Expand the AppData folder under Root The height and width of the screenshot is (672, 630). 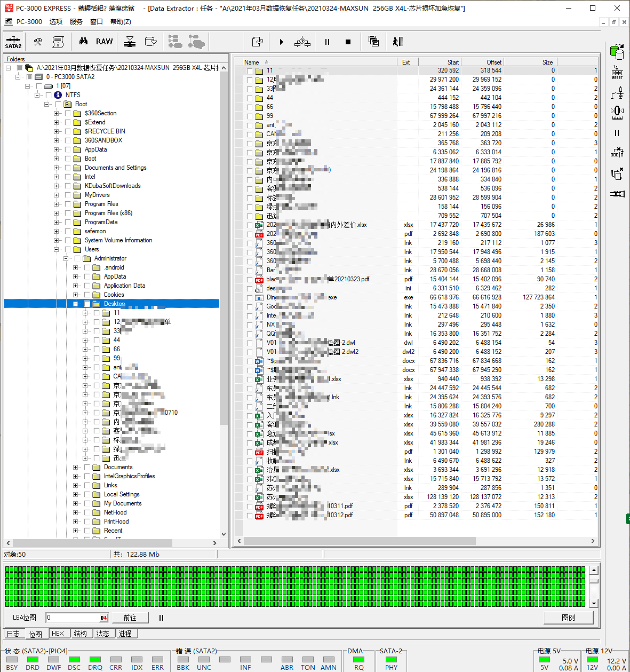[x=57, y=149]
